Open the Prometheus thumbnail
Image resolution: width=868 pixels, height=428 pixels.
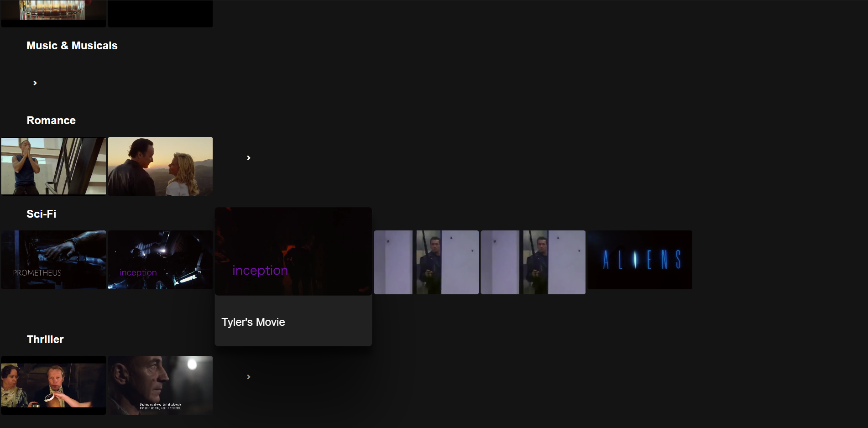(53, 260)
